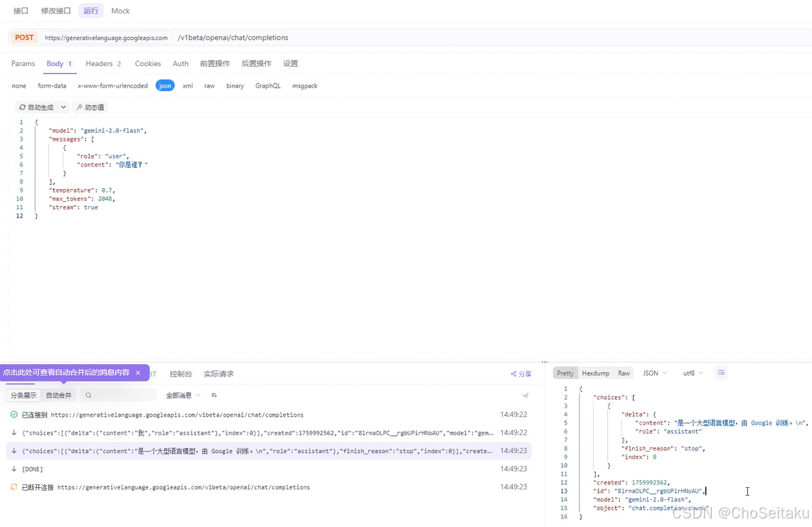Select the 分条展示 view toggle
Viewport: 812px width, 527px height.
[x=24, y=395]
